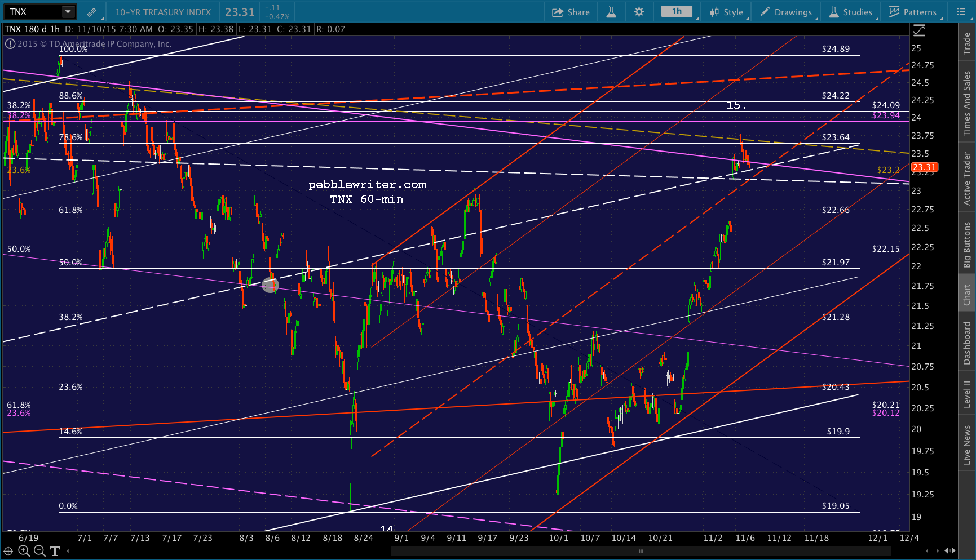
Task: Open the Patterns menu
Action: click(x=912, y=12)
